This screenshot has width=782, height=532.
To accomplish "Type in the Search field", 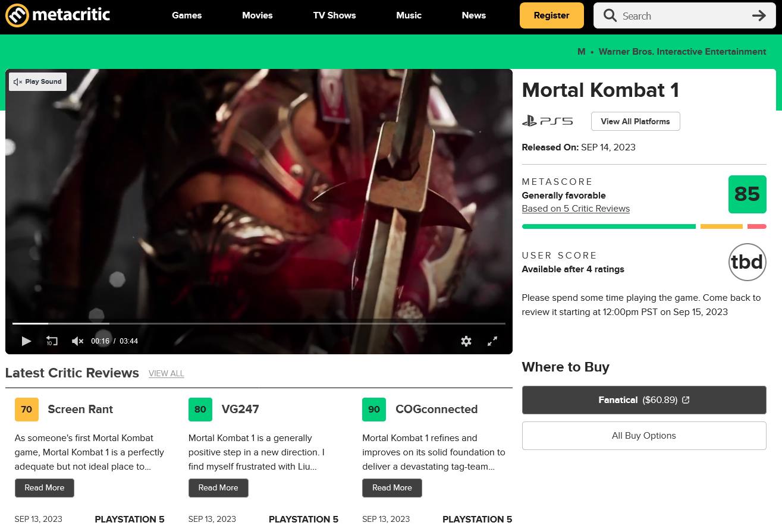I will (684, 16).
